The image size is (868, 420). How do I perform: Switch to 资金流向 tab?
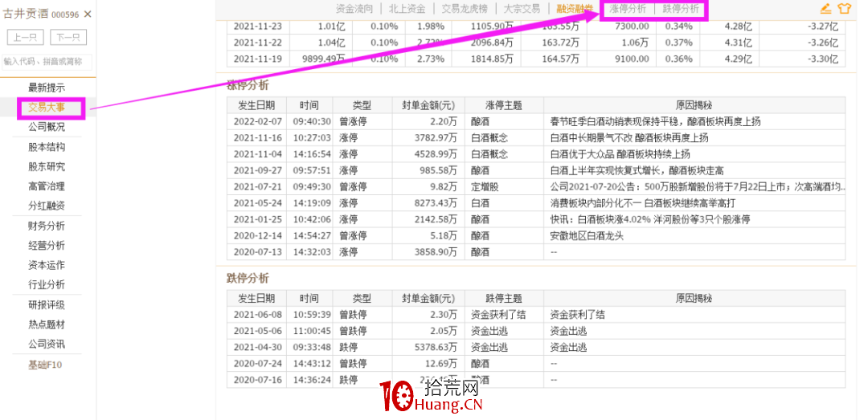coord(354,8)
